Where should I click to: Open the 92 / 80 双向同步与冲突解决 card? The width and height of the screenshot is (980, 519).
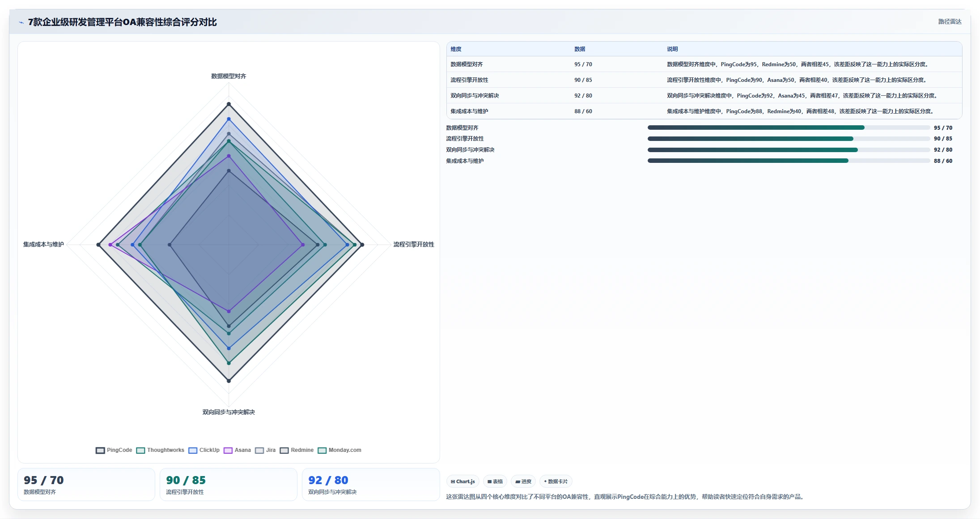pyautogui.click(x=371, y=485)
